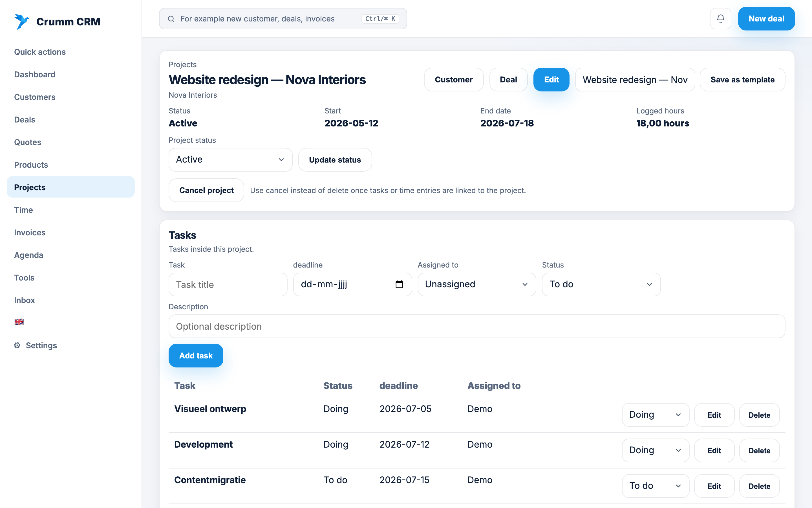Open the Website redesign template selector
The width and height of the screenshot is (812, 508).
635,80
